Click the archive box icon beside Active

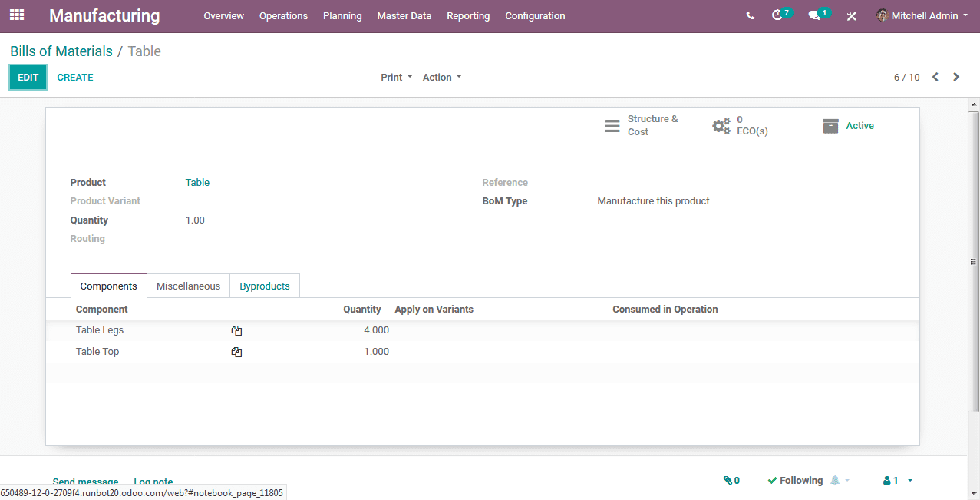coord(830,126)
